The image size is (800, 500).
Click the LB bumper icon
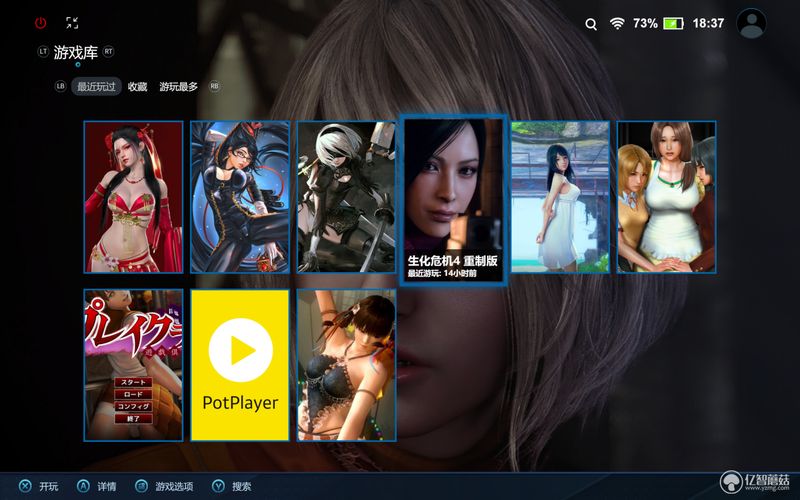[61, 86]
